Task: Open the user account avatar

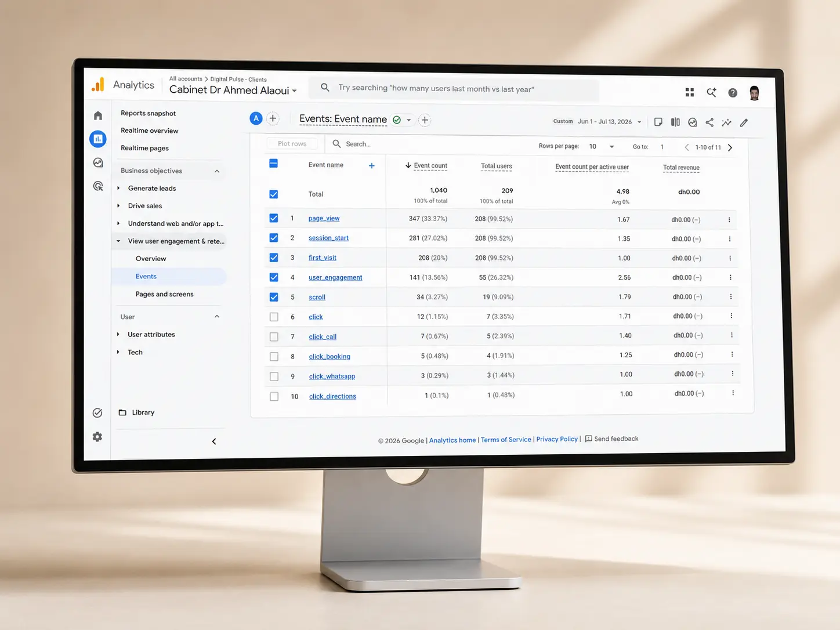Action: (x=754, y=93)
